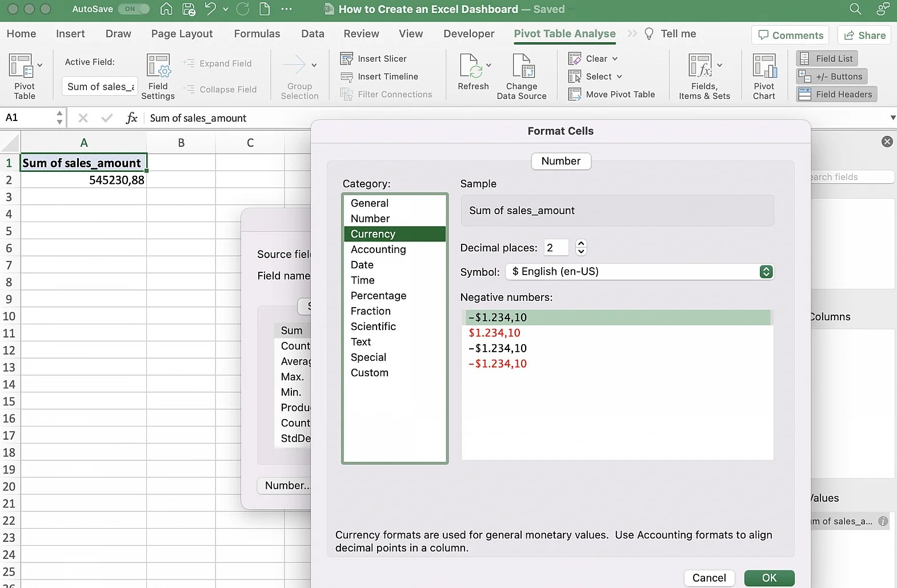
Task: Choose the Custom category
Action: point(394,373)
